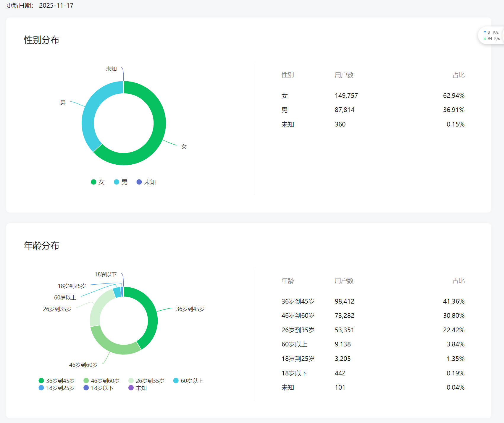504x423 pixels.
Task: Click the 占比 header in age table
Action: [458, 281]
